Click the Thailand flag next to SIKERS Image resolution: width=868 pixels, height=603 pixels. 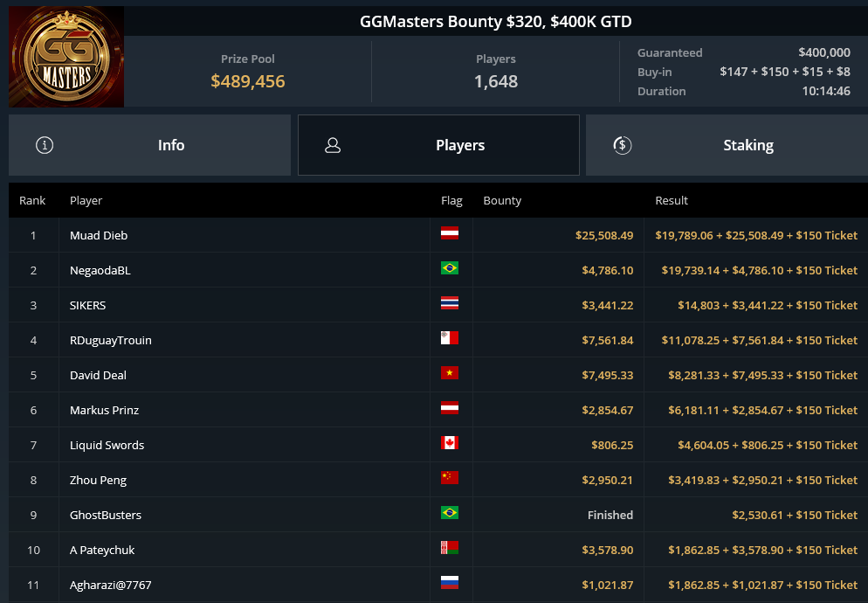pyautogui.click(x=450, y=305)
